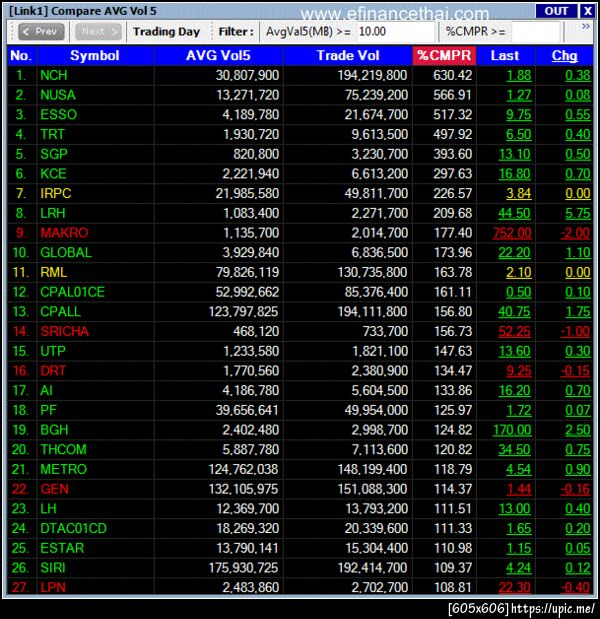Select symbol SIRI
The image size is (600, 619).
click(x=53, y=568)
